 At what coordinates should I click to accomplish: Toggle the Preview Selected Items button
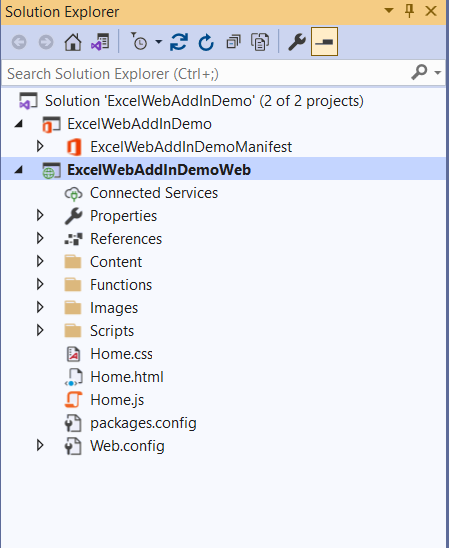pos(324,42)
